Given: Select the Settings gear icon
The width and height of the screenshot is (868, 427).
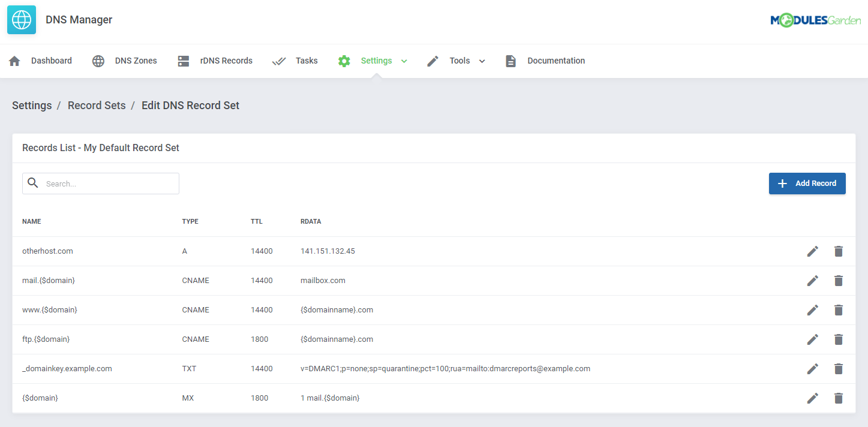Looking at the screenshot, I should 344,61.
